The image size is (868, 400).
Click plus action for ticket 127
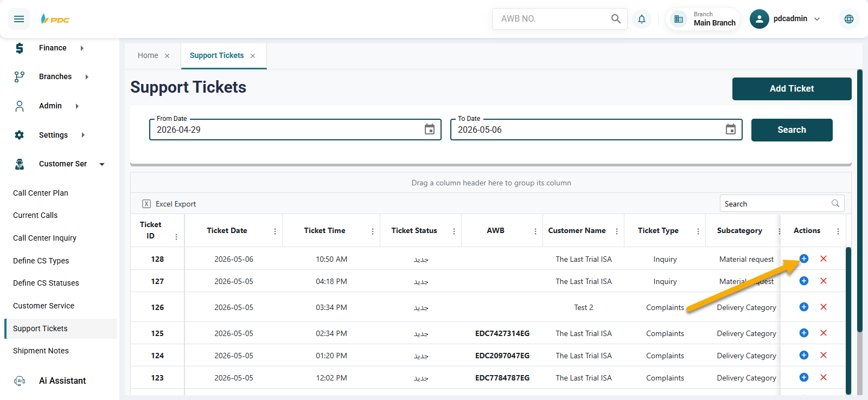(804, 281)
